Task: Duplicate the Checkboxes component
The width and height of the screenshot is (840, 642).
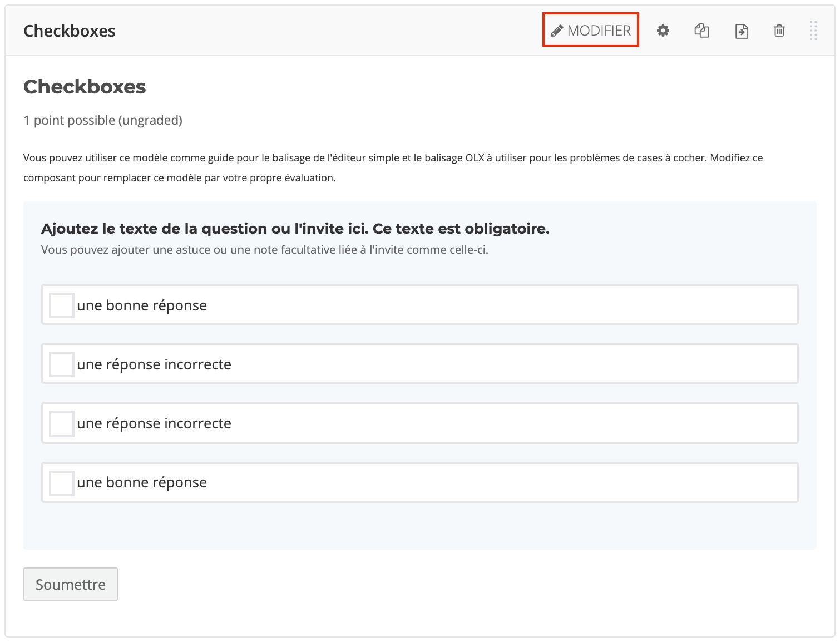Action: (701, 31)
